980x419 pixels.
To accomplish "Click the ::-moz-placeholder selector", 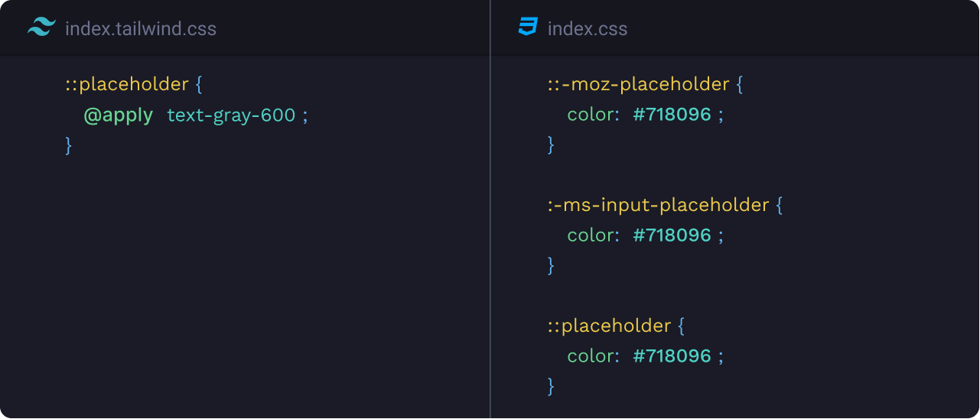I will (639, 84).
